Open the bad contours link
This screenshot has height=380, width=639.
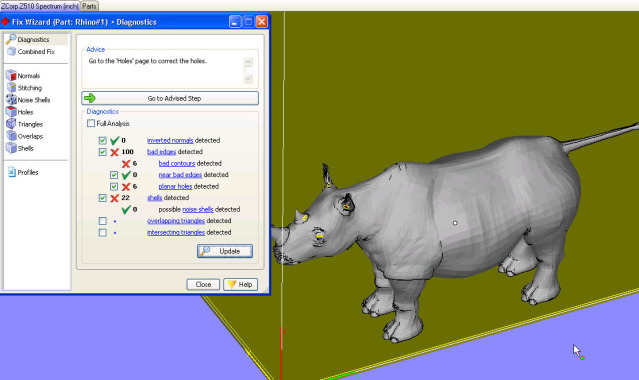[177, 163]
